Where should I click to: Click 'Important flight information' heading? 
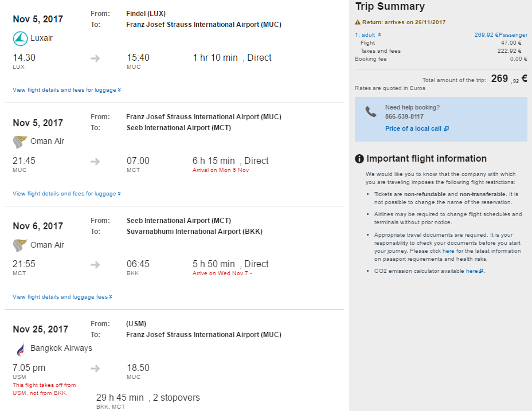[427, 158]
